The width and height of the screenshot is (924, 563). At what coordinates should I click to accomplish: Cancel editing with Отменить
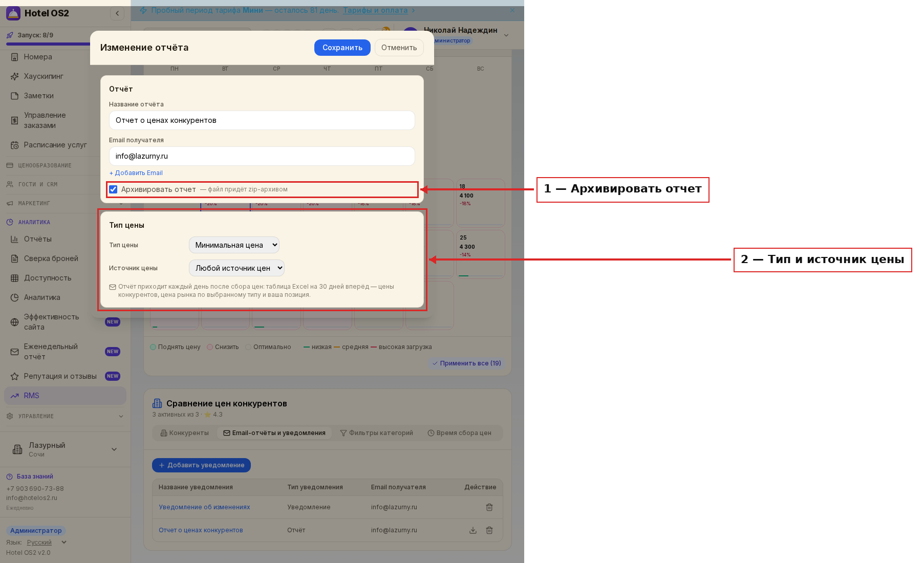click(x=399, y=48)
